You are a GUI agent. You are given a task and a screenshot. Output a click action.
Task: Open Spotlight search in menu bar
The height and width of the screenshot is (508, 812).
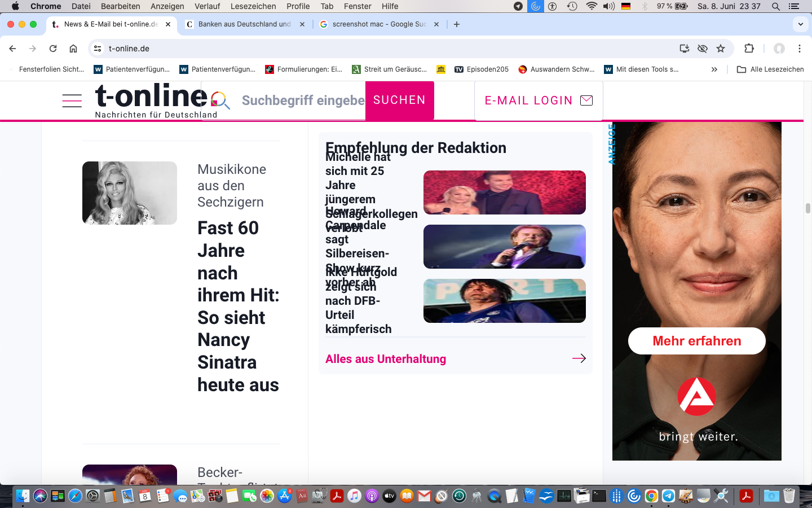[776, 6]
